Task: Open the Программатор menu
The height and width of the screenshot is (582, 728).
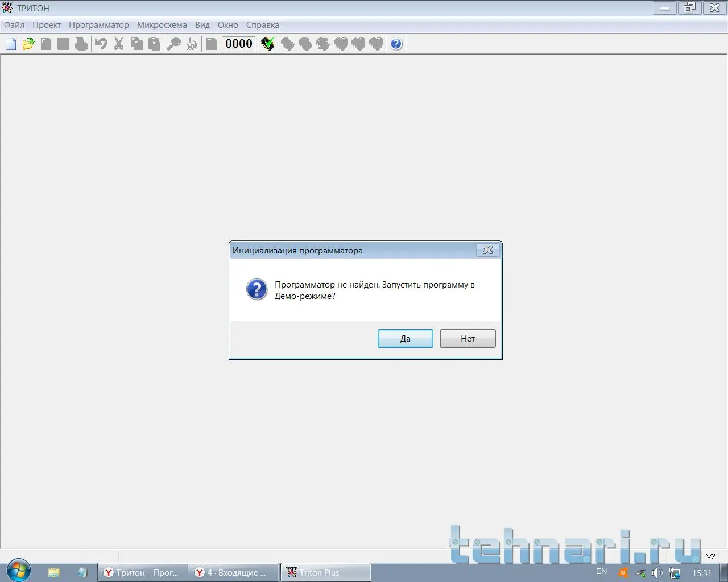Action: point(99,25)
